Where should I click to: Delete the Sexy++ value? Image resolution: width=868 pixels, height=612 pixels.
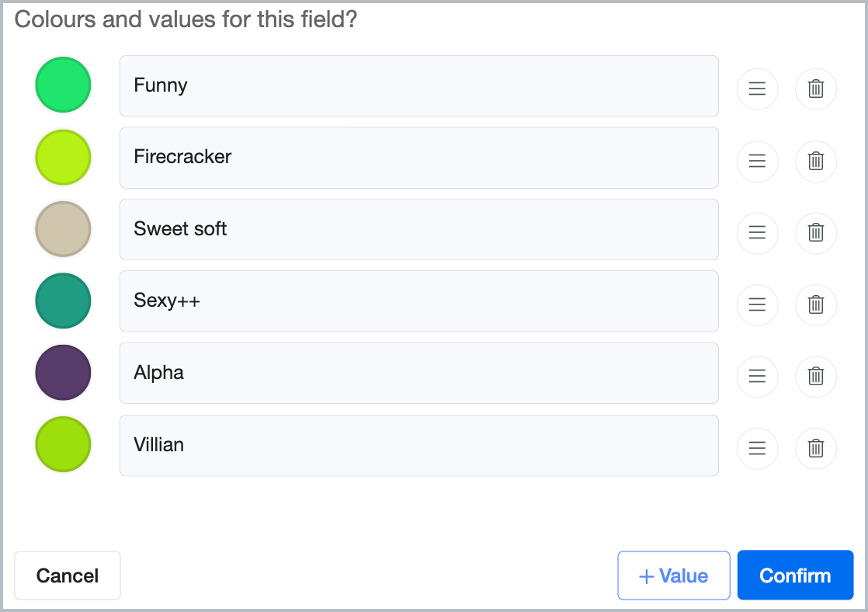[815, 304]
